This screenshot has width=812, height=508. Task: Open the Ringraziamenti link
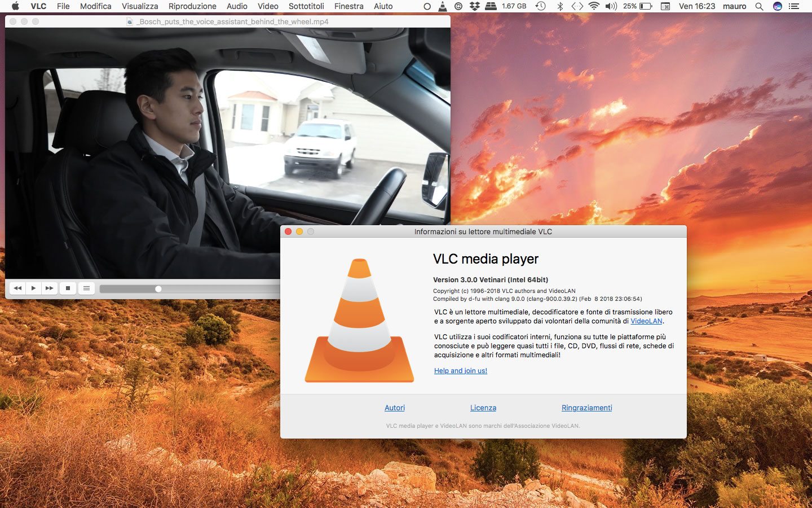point(587,408)
